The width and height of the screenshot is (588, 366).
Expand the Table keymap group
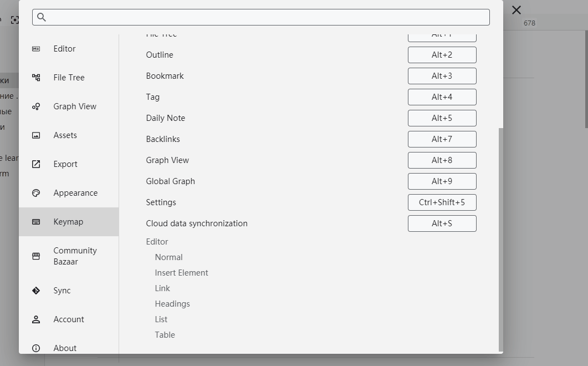165,335
